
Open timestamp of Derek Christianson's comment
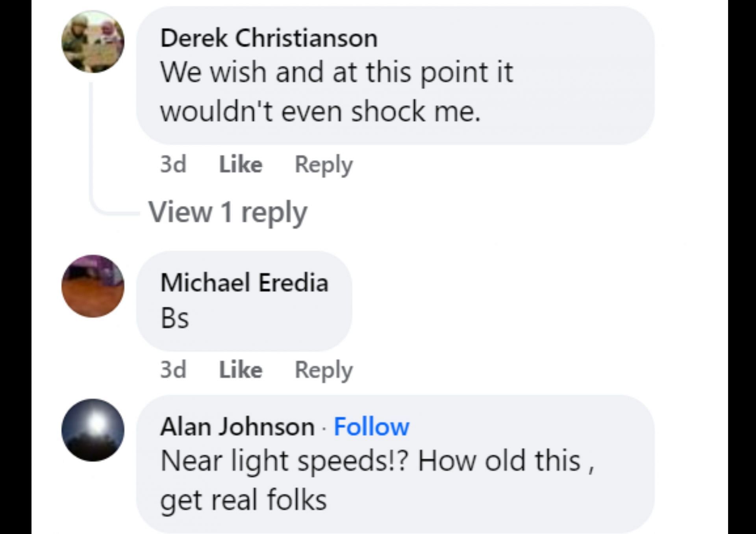173,164
